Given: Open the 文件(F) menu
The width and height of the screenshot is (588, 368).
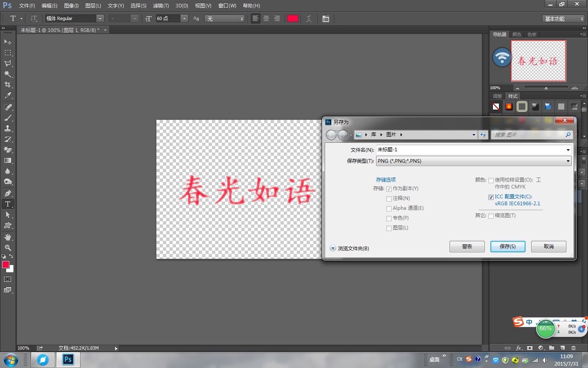Looking at the screenshot, I should (27, 6).
